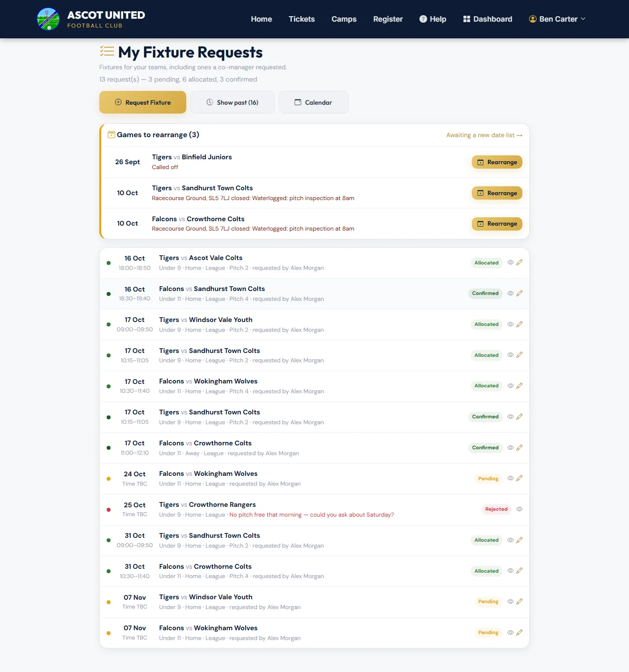View the 17 Oct Tigers vs Windsor Vale Youth fixture
629x672 pixels.
point(511,324)
